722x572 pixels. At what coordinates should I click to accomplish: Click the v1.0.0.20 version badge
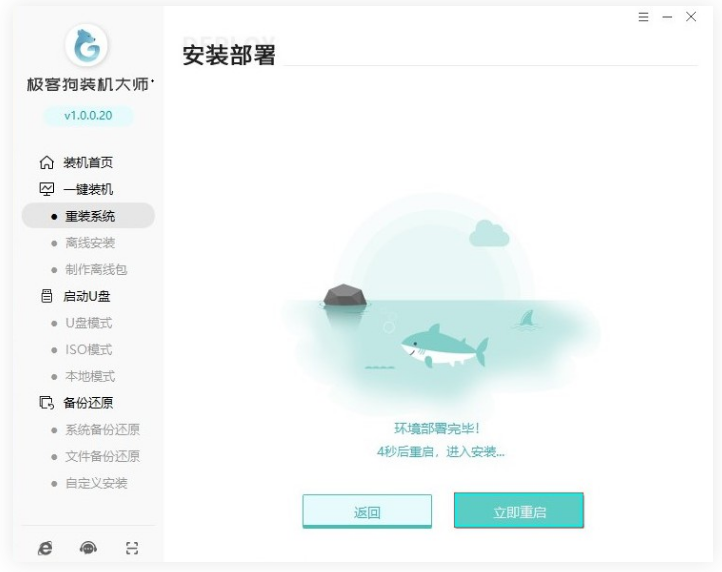(x=88, y=116)
